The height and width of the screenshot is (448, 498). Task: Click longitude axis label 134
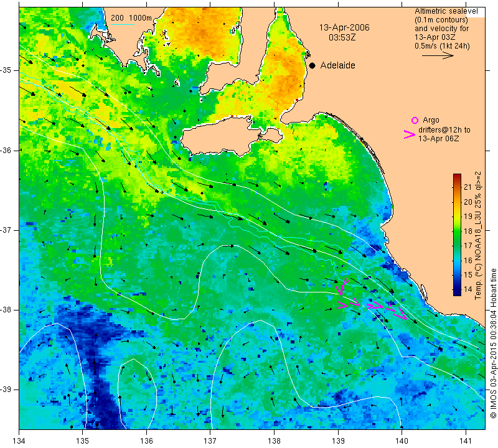(x=19, y=441)
